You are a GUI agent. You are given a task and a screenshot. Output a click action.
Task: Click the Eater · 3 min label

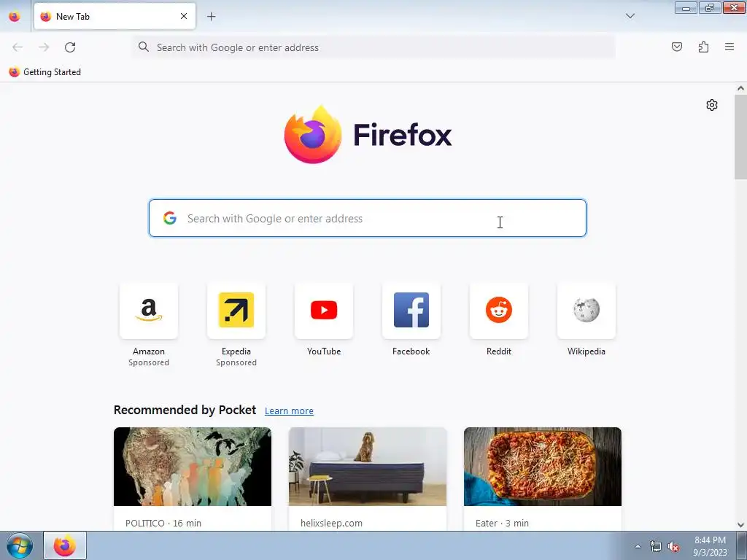[x=502, y=523]
